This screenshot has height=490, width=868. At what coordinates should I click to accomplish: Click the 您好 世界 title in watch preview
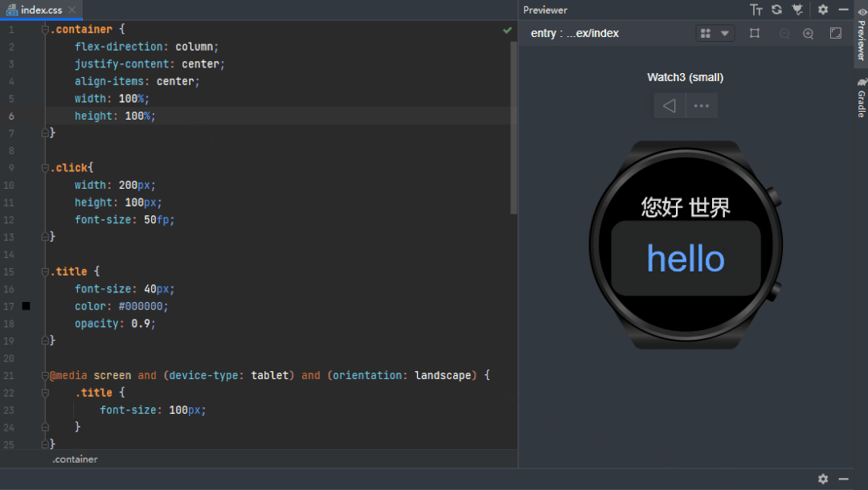686,207
